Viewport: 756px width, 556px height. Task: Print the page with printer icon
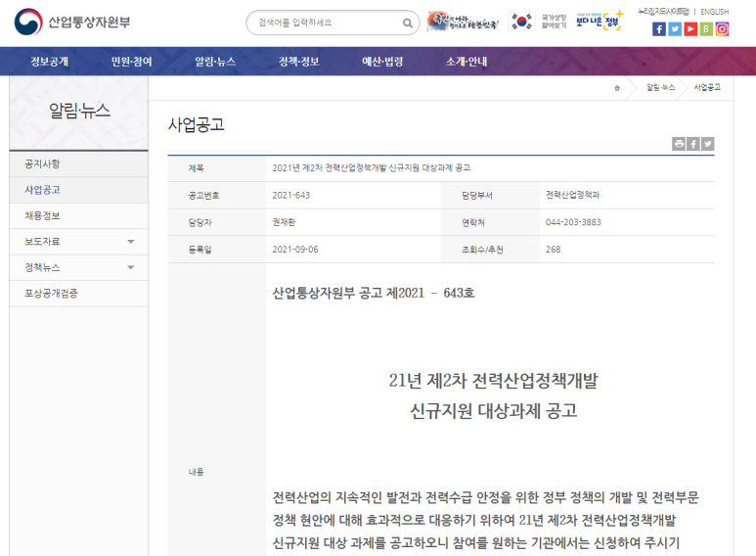tap(679, 144)
